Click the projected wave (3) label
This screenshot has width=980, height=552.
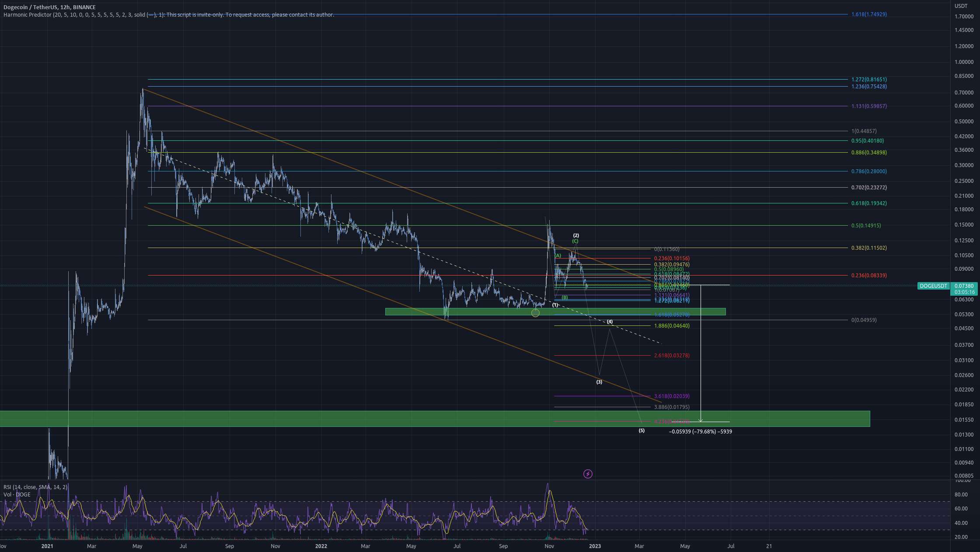tap(599, 382)
